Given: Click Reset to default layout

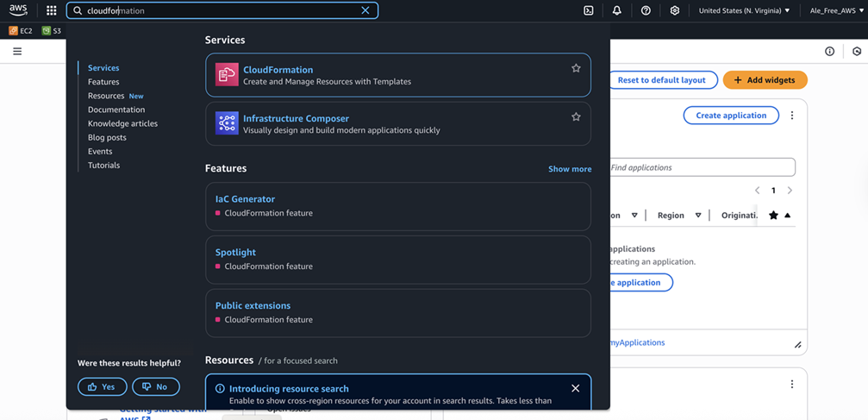Looking at the screenshot, I should point(662,80).
